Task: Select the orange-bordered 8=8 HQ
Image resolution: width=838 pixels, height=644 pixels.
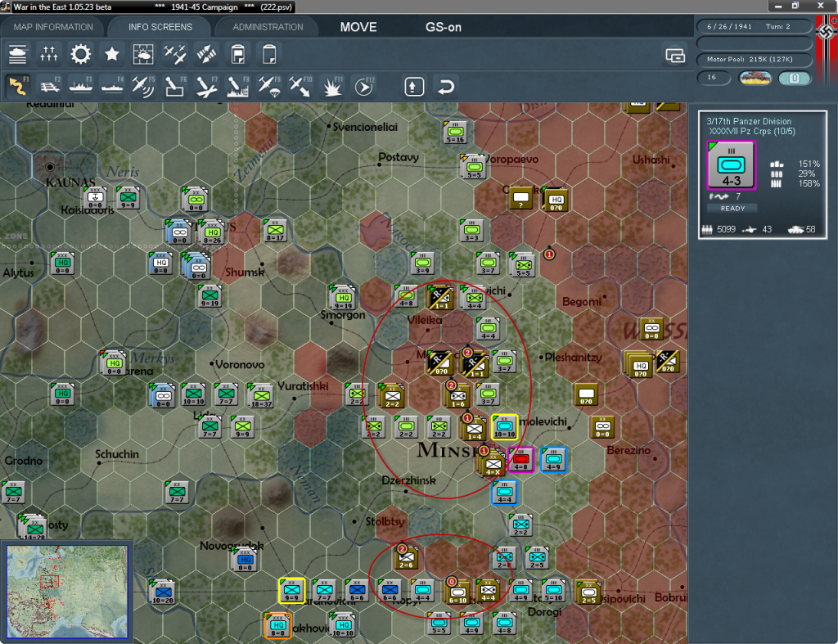Action: [278, 625]
